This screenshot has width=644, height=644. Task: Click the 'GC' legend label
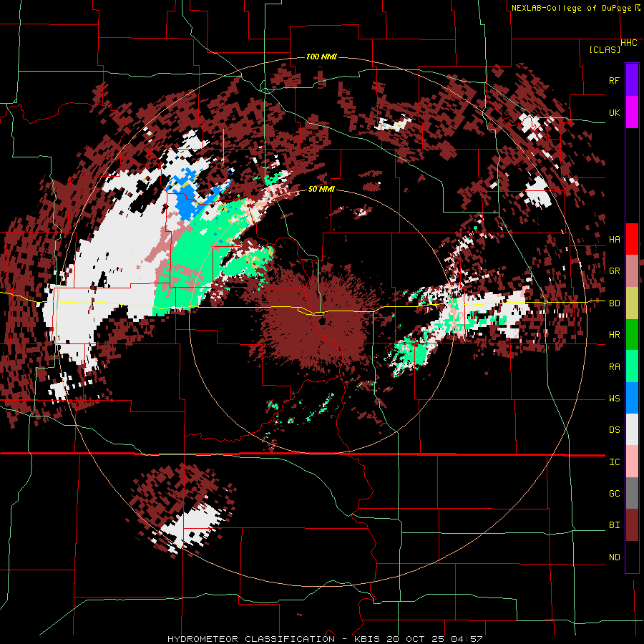point(615,494)
